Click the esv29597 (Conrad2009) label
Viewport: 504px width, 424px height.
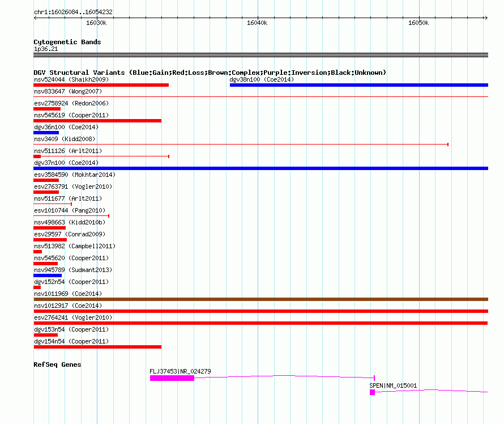tap(70, 234)
